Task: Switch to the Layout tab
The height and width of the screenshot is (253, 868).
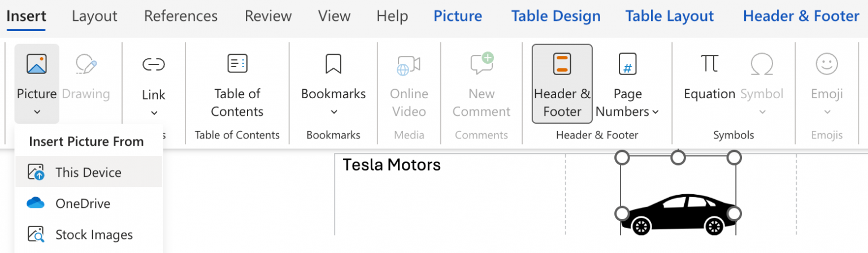Action: (x=94, y=16)
